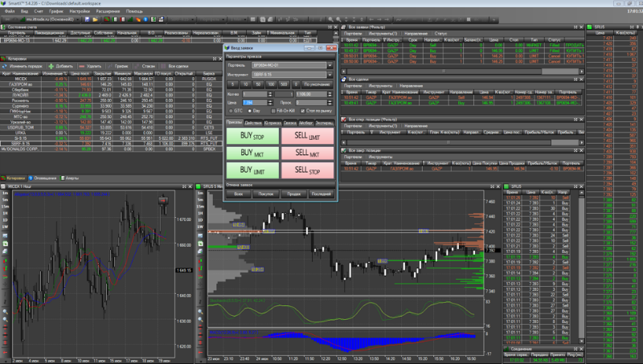This screenshot has width=643, height=364.
Task: Open the Настройки menu
Action: [x=79, y=11]
